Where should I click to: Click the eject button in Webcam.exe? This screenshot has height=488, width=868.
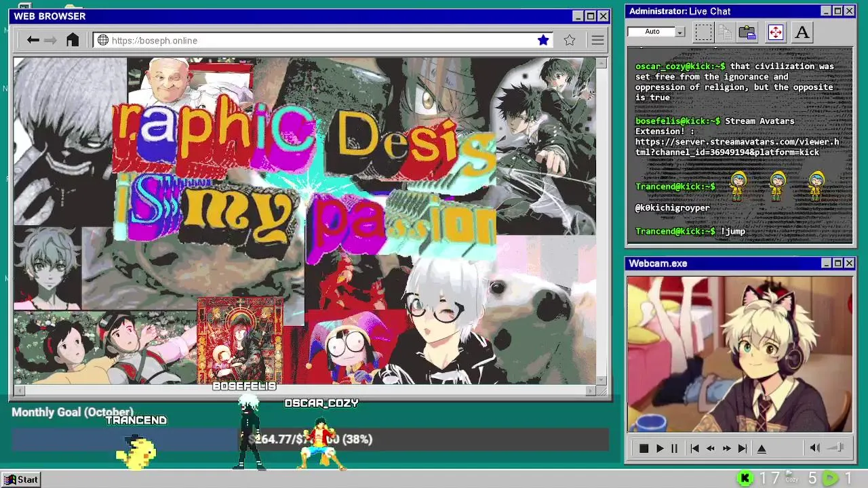click(x=762, y=448)
